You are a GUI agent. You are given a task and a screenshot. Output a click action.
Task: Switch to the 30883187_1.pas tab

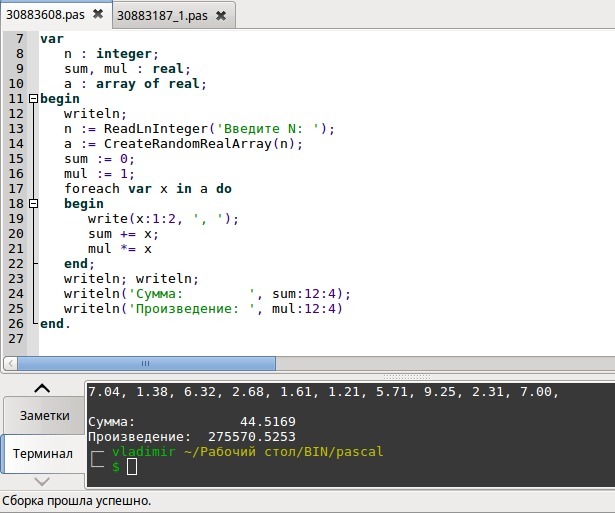(162, 16)
